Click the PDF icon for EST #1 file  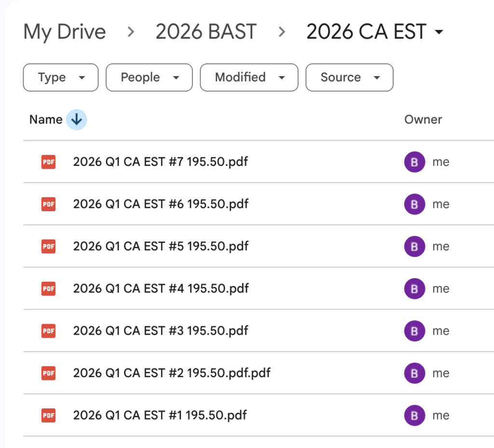point(48,415)
